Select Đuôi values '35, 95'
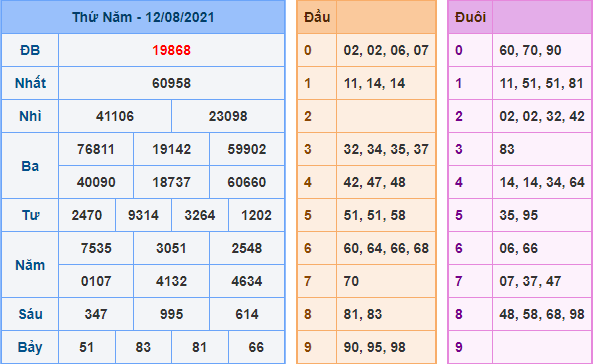The image size is (593, 364). [518, 215]
